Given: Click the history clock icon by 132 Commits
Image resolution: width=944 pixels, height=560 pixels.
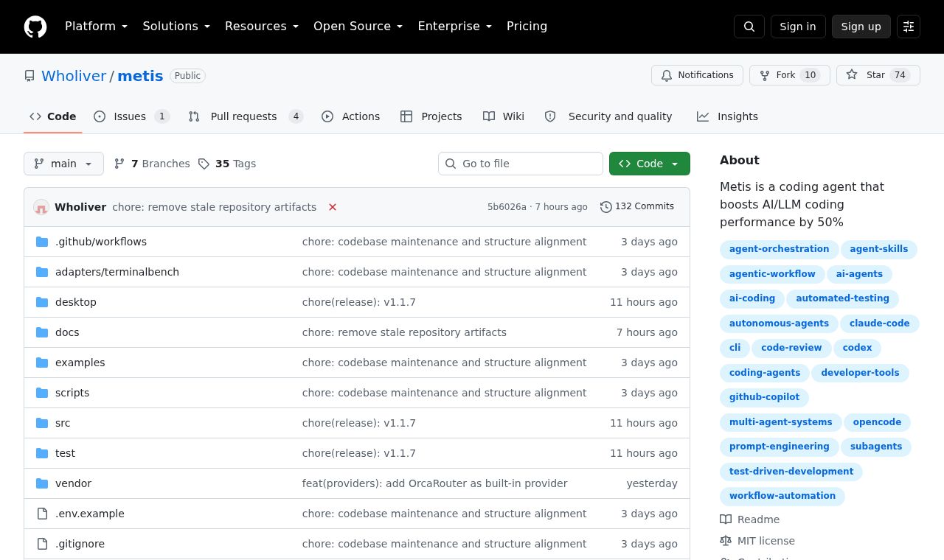Looking at the screenshot, I should coord(606,207).
